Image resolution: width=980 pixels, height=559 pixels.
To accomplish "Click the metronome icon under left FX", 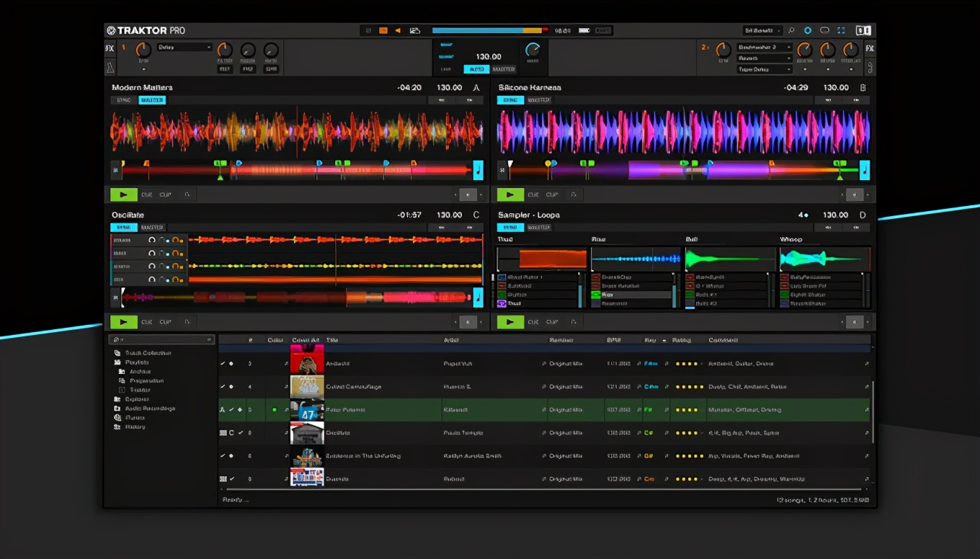I will 110,68.
